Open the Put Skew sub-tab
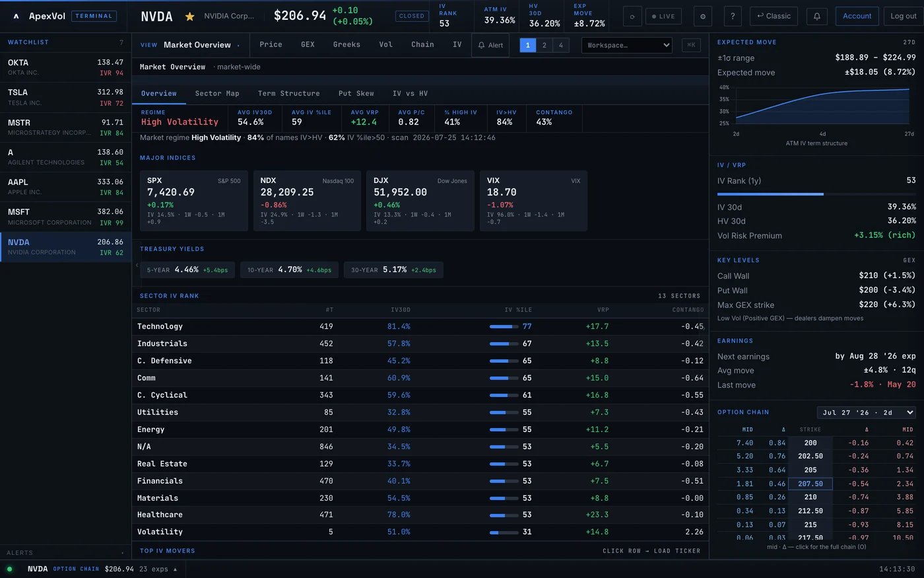The width and height of the screenshot is (924, 578). click(356, 94)
